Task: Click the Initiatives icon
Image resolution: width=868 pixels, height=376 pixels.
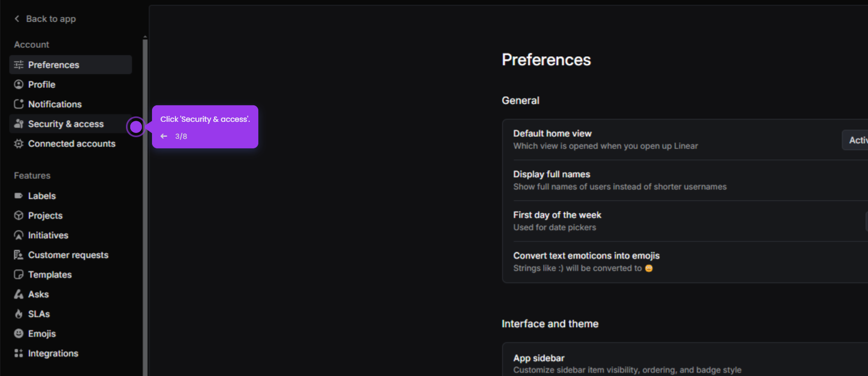Action: (19, 235)
